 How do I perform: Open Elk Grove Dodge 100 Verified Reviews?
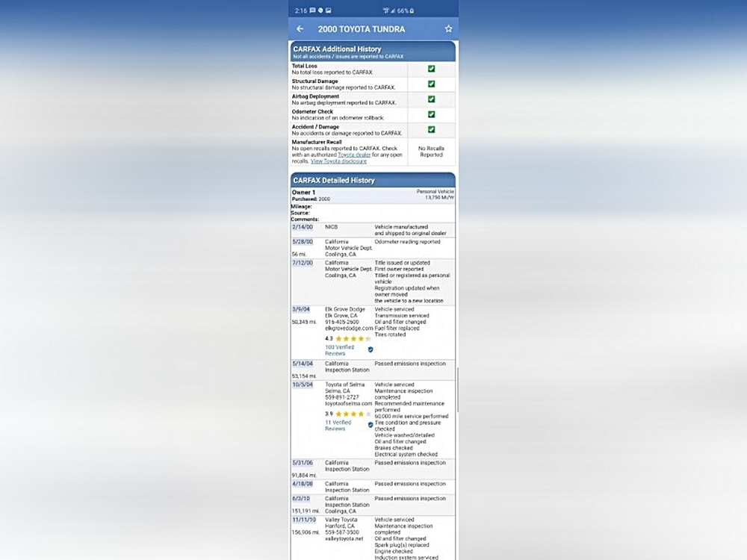[339, 350]
